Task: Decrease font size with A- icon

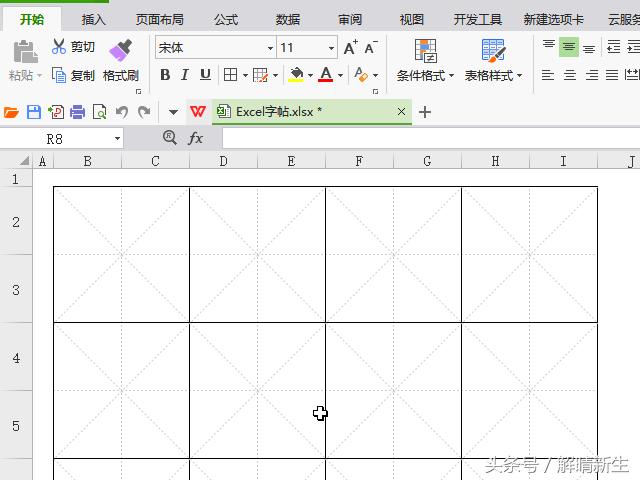Action: click(371, 47)
